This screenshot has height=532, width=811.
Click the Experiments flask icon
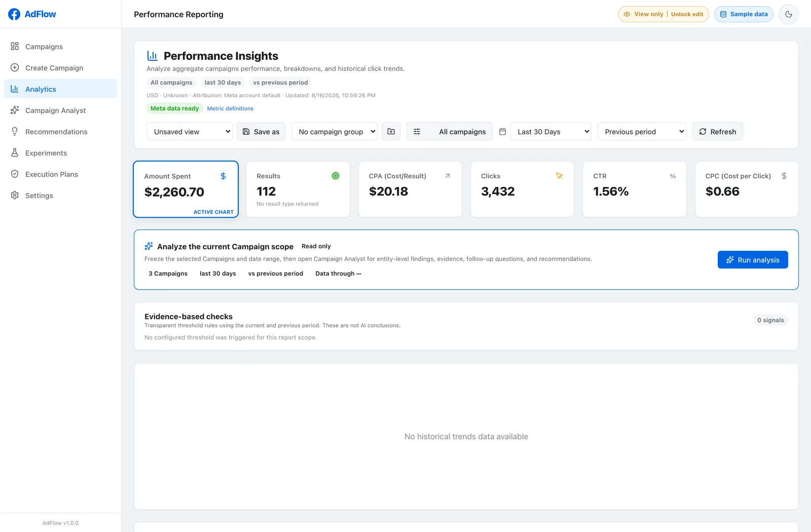click(x=15, y=153)
